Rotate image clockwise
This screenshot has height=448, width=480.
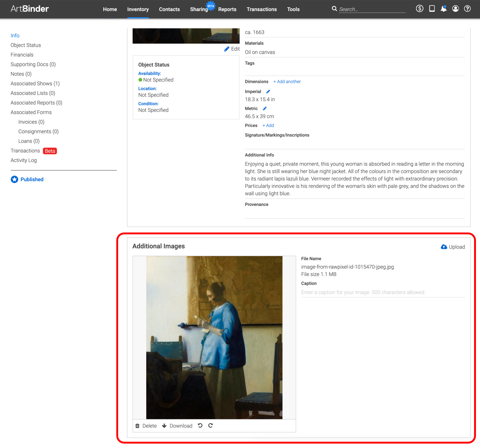pos(210,425)
